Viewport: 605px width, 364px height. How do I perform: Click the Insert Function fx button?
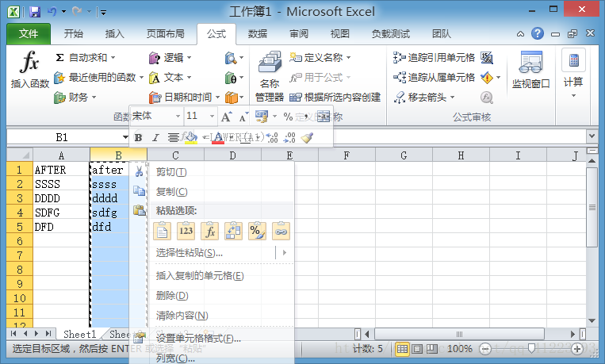click(x=29, y=70)
